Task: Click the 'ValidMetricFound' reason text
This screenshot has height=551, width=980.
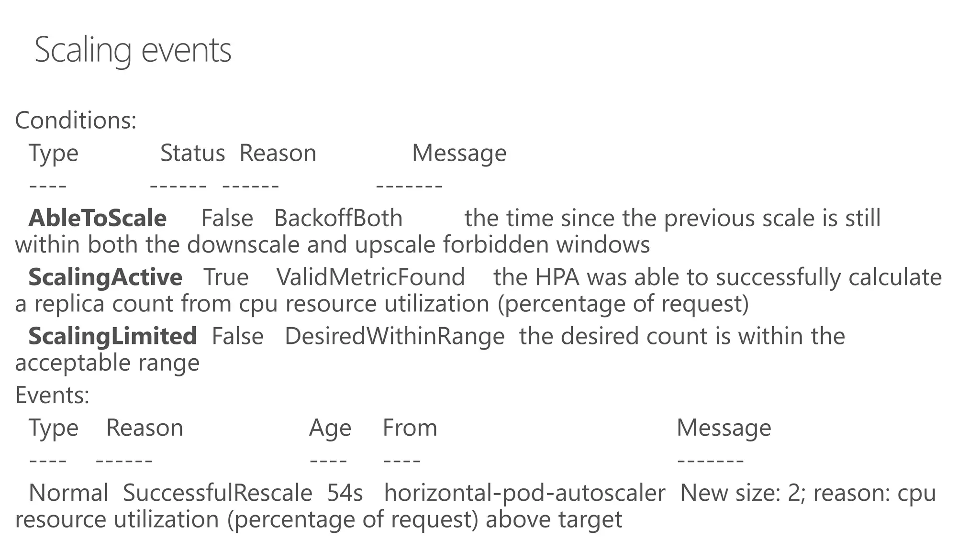Action: coord(370,277)
